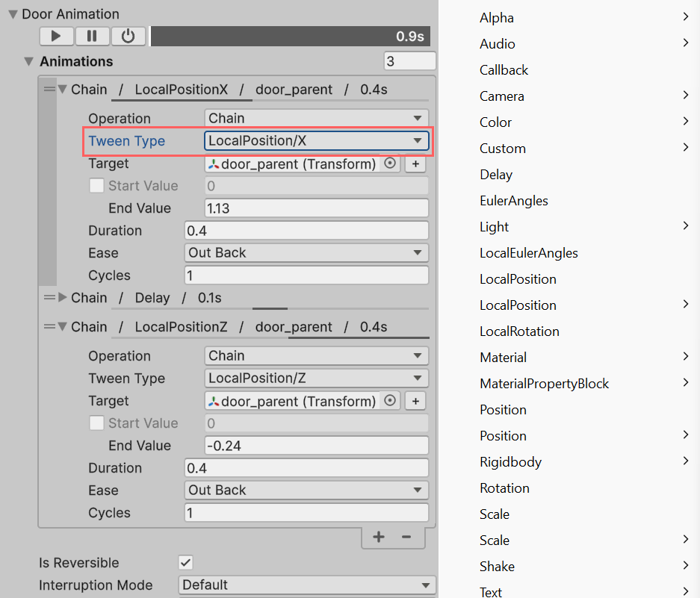
Task: Add a new animation with list plus button
Action: point(379,537)
